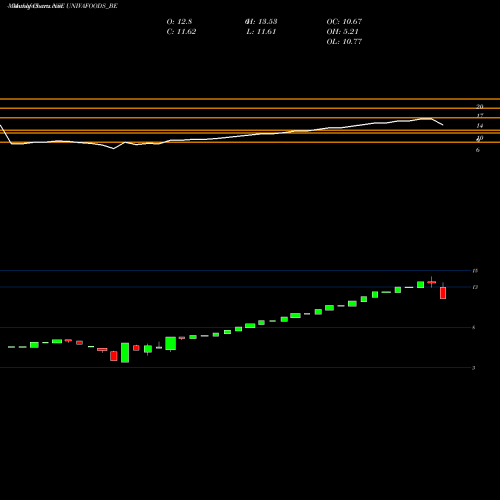The width and height of the screenshot is (500, 500).
Task: Click the 'OH: 5.21' reading
Action: click(342, 32)
